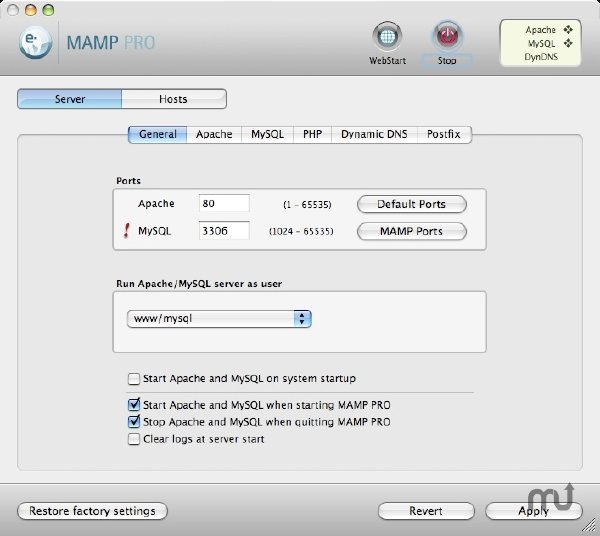
Task: Click the Run Apache/MySQL server as user heading
Action: tap(199, 284)
